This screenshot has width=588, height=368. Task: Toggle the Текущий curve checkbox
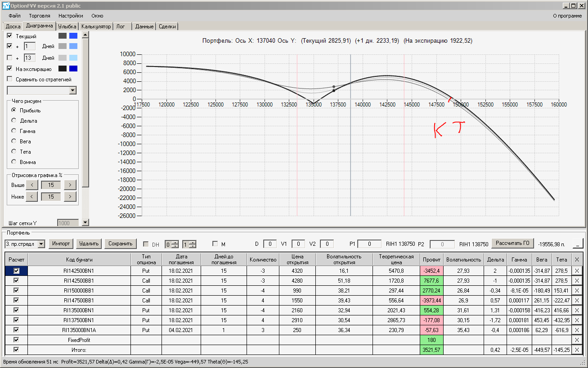pyautogui.click(x=10, y=36)
